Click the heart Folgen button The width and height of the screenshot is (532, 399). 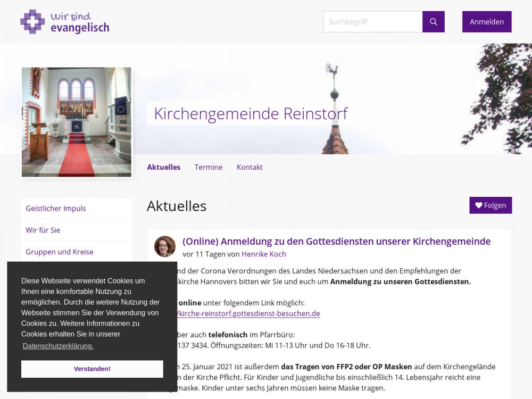pyautogui.click(x=490, y=205)
